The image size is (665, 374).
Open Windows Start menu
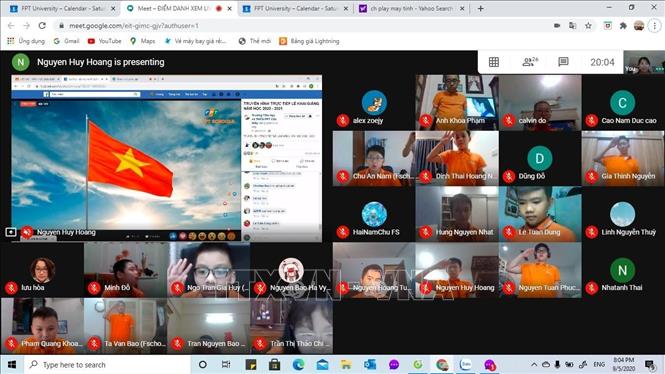[12, 365]
